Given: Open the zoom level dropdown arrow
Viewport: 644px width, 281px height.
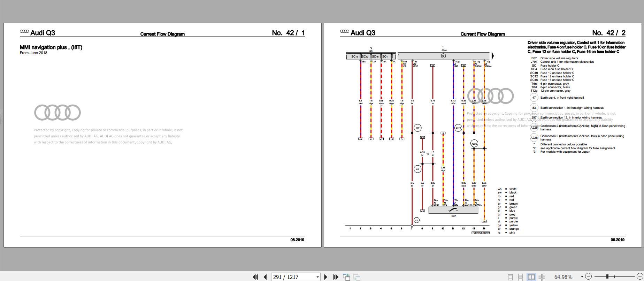Looking at the screenshot, I should coord(582,277).
